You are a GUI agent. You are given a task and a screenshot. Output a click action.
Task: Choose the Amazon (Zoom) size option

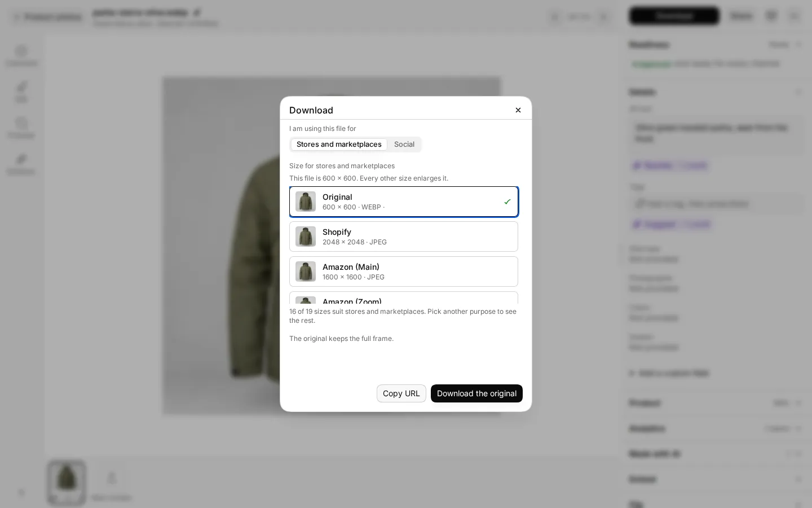coord(404,298)
